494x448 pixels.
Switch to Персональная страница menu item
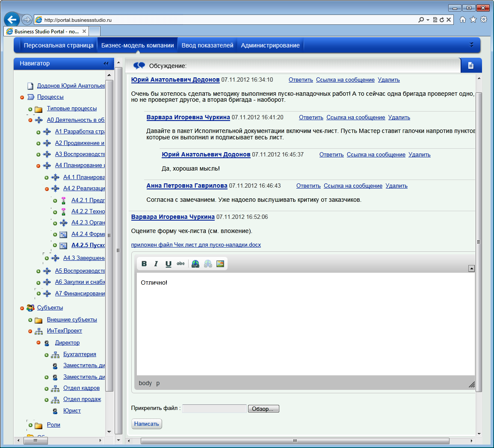[x=59, y=45]
